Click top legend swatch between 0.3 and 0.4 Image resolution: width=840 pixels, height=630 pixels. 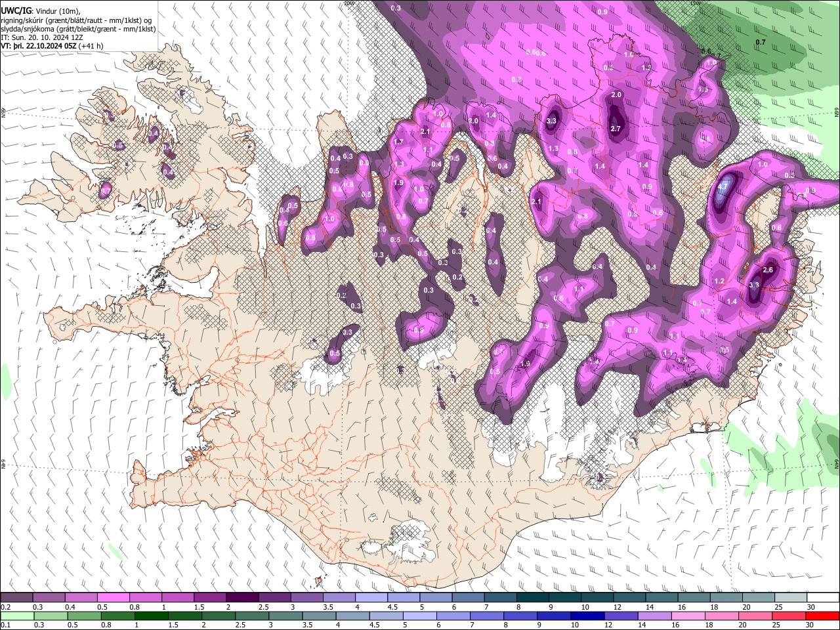49,598
